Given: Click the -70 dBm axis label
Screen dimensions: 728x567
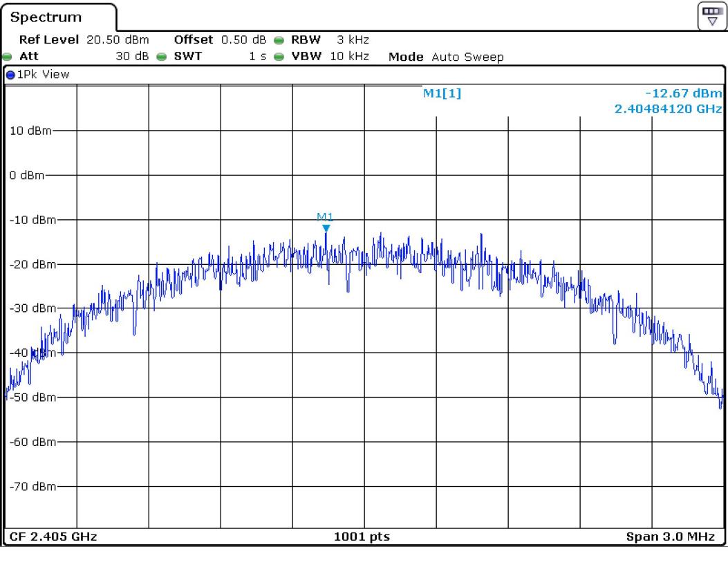Looking at the screenshot, I should 33,486.
